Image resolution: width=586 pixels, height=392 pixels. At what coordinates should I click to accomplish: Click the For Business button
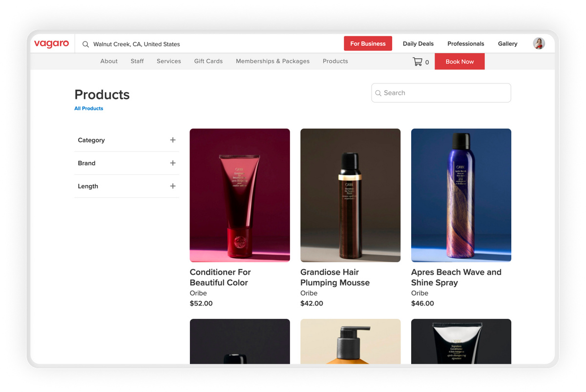[368, 43]
